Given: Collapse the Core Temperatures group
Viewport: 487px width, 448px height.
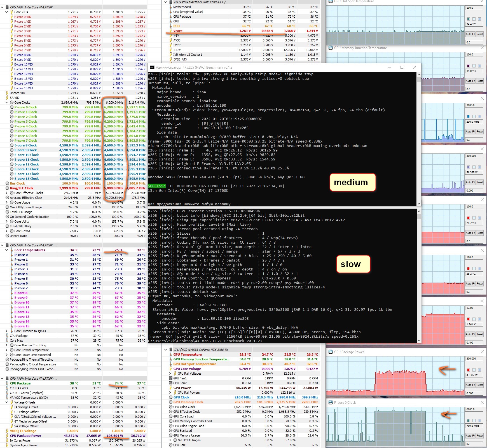Looking at the screenshot, I should pyautogui.click(x=7, y=250).
